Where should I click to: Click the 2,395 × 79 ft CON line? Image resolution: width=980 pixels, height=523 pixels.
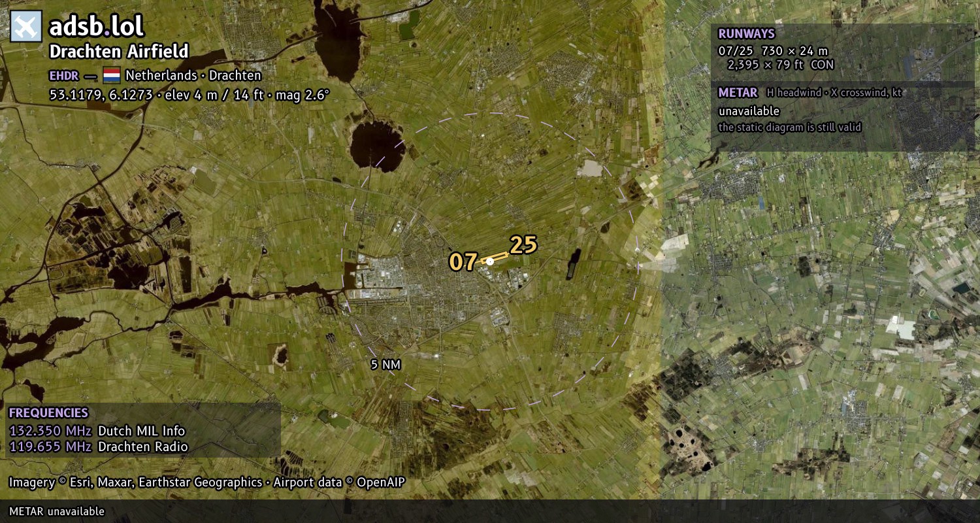click(781, 65)
